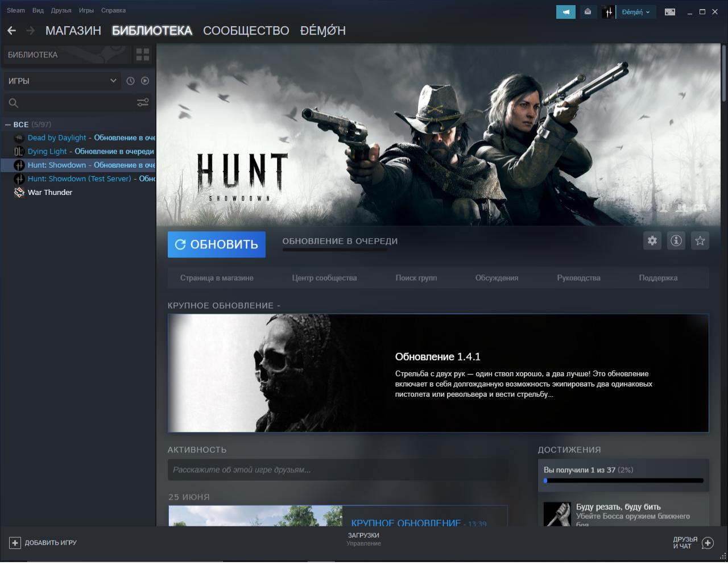Go to the СООБЩЕСТВО tab
This screenshot has height=582, width=728.
pyautogui.click(x=246, y=31)
